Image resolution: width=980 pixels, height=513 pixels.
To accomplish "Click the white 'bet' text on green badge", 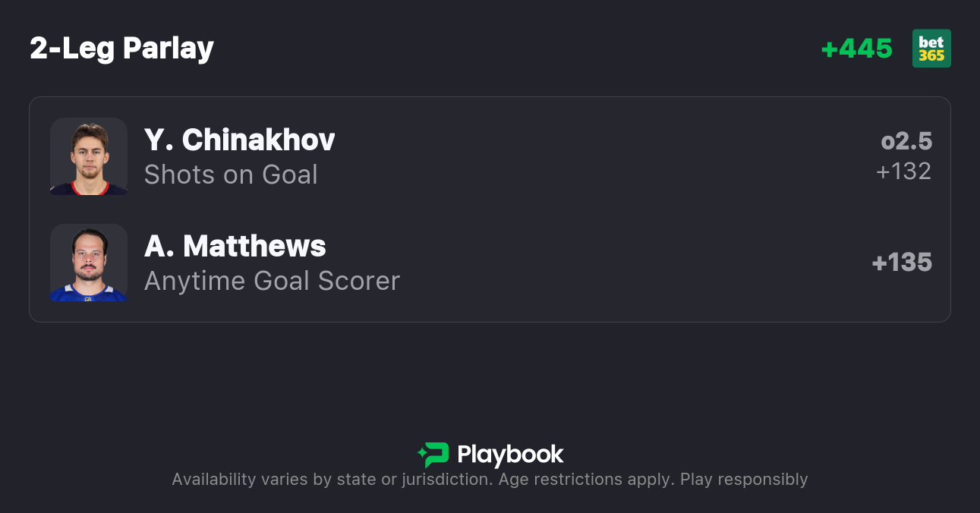I will tap(931, 42).
